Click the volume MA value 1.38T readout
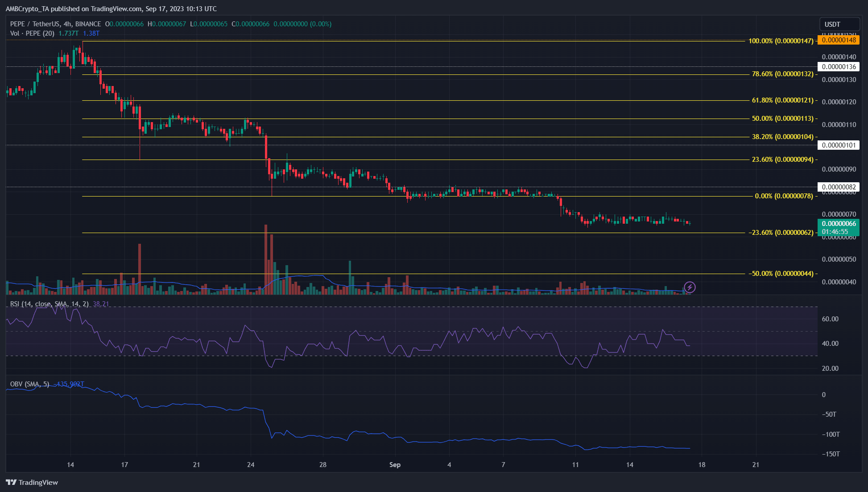The width and height of the screenshot is (868, 492). coord(91,33)
